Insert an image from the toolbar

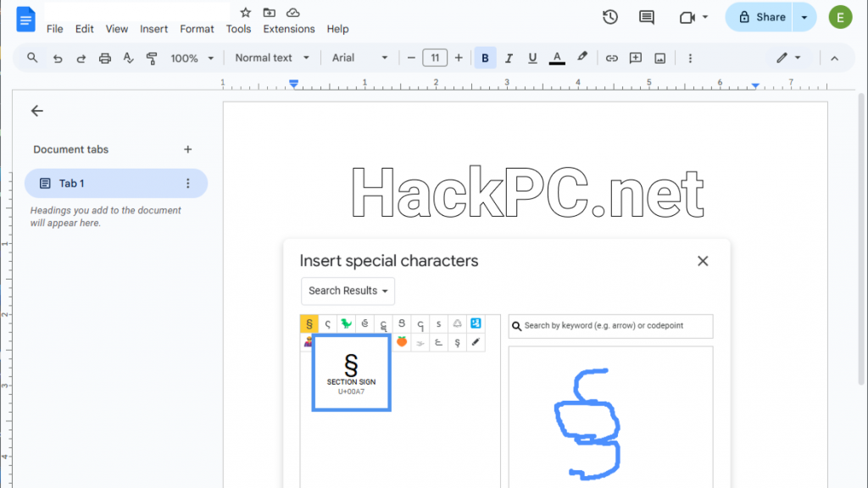pos(659,58)
